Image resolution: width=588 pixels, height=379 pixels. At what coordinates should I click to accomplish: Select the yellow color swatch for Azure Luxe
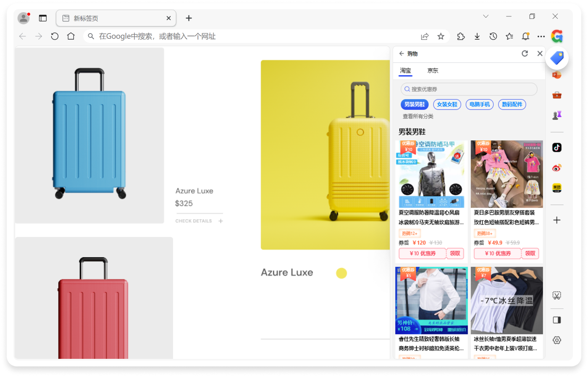(x=341, y=273)
